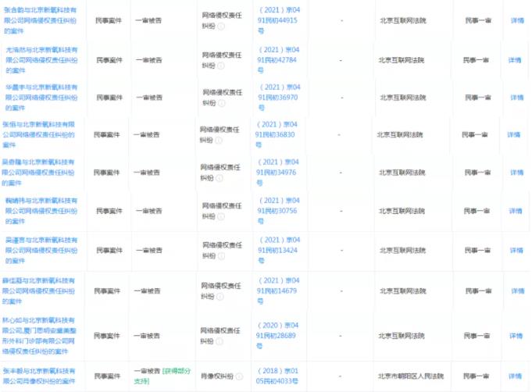Screen dimensions: 532x392
Task: Open case number (2021)京0491民初44915号
Action: [x=279, y=20]
